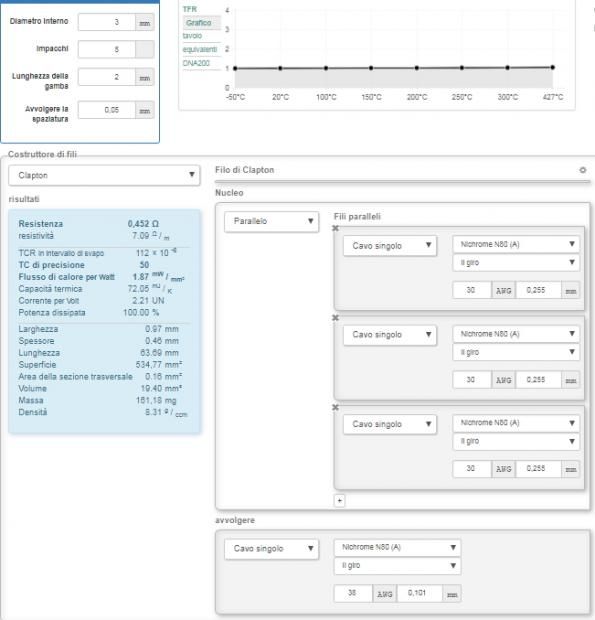Screen dimensions: 595x620
Task: Open the Filo di Clapton settings gear
Action: 582,170
